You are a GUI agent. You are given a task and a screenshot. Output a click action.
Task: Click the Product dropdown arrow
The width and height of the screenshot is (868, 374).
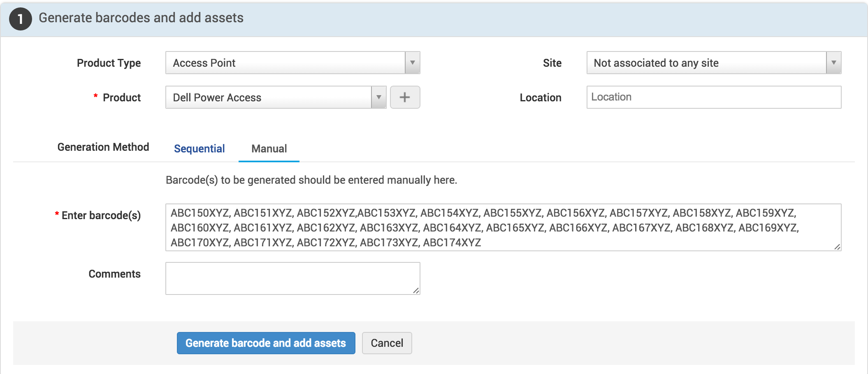pyautogui.click(x=378, y=97)
